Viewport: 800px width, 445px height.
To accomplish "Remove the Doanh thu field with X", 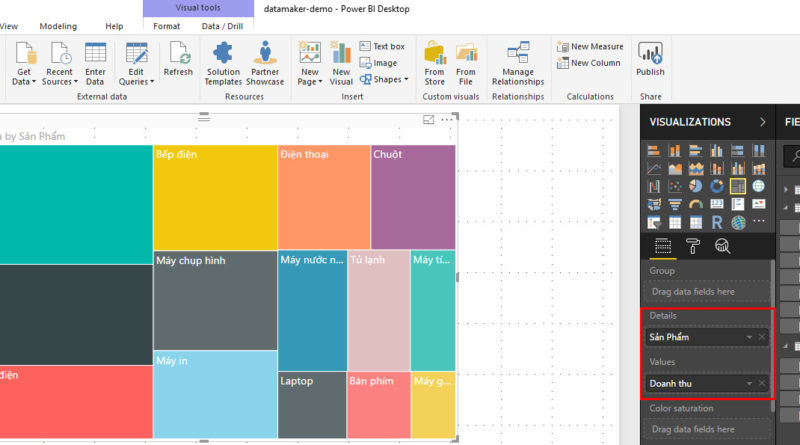I will click(762, 383).
